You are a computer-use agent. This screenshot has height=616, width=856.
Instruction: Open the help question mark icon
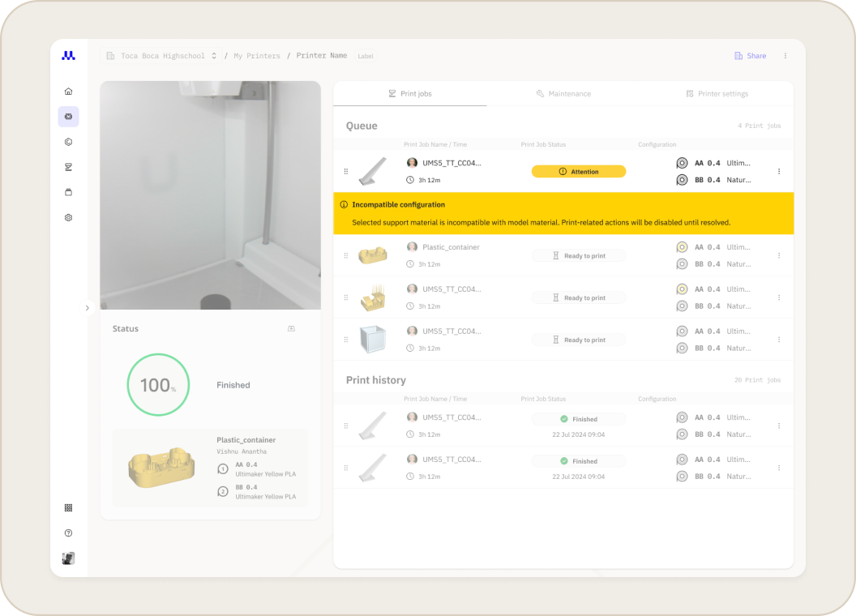click(x=68, y=533)
